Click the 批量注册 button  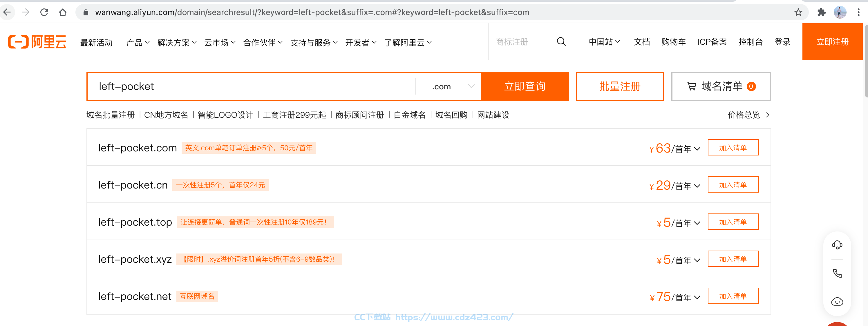coord(620,86)
